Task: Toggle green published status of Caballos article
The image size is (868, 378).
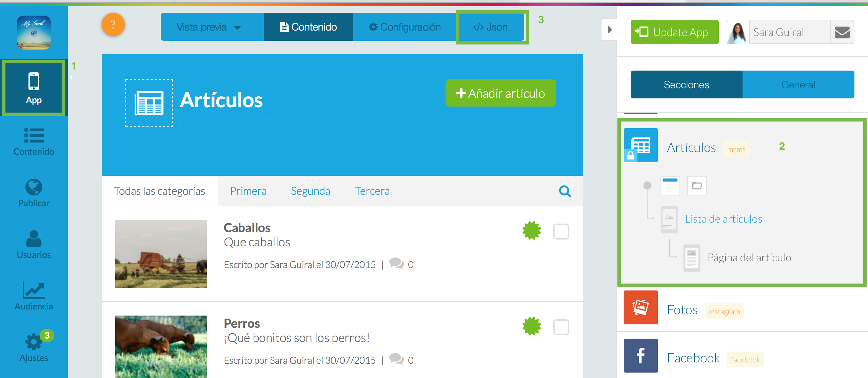Action: click(x=532, y=231)
